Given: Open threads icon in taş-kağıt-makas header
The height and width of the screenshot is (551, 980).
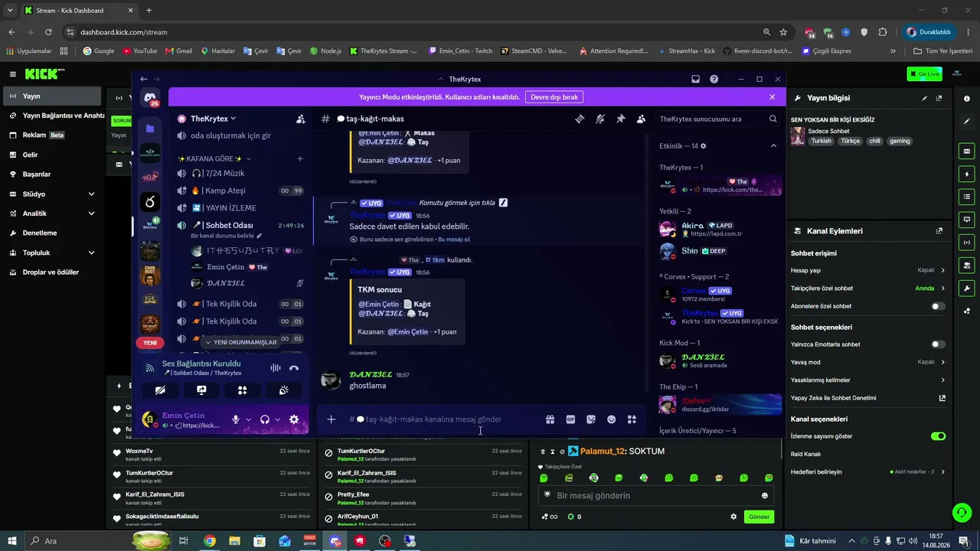Looking at the screenshot, I should 580,119.
